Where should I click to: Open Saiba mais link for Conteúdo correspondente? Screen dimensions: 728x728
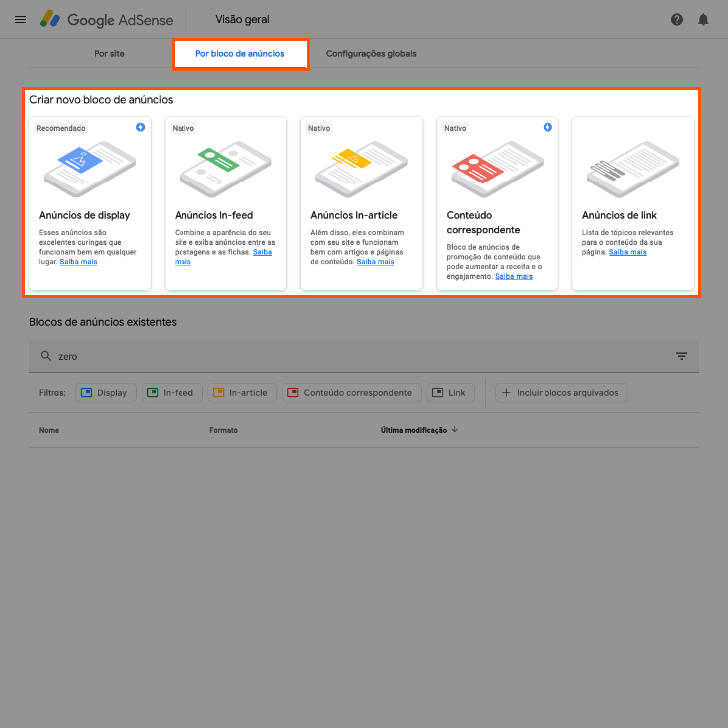(513, 276)
